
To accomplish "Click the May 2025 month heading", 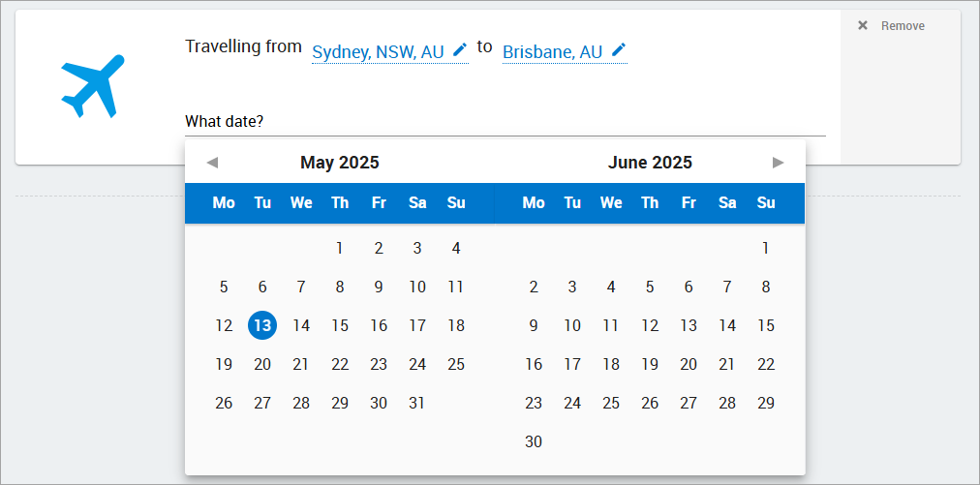I will (x=339, y=163).
